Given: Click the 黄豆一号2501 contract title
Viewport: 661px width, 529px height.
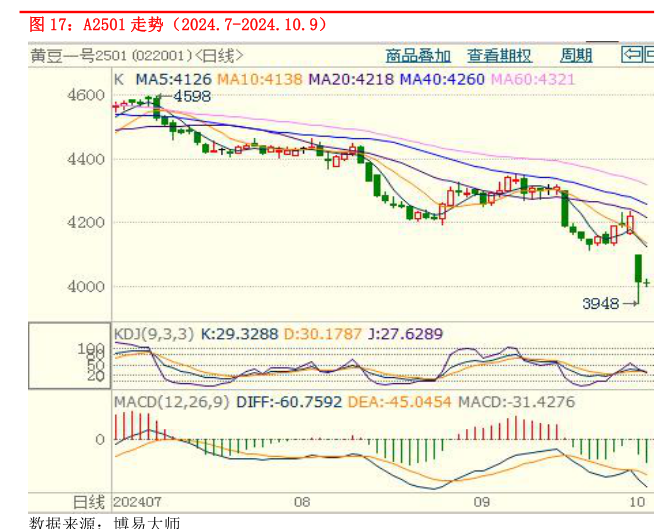Looking at the screenshot, I should click(78, 56).
